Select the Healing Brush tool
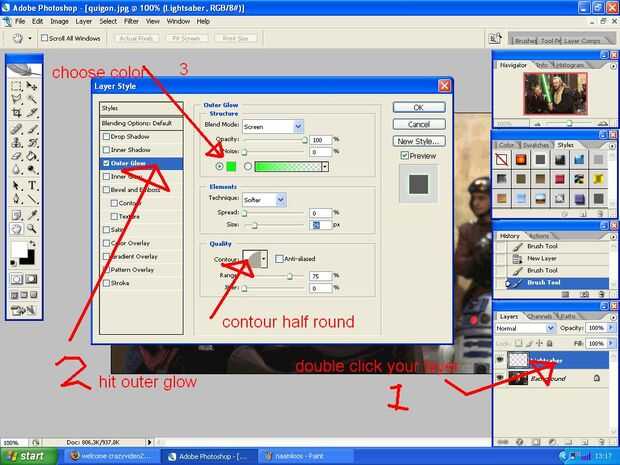The image size is (620, 465). (x=16, y=129)
